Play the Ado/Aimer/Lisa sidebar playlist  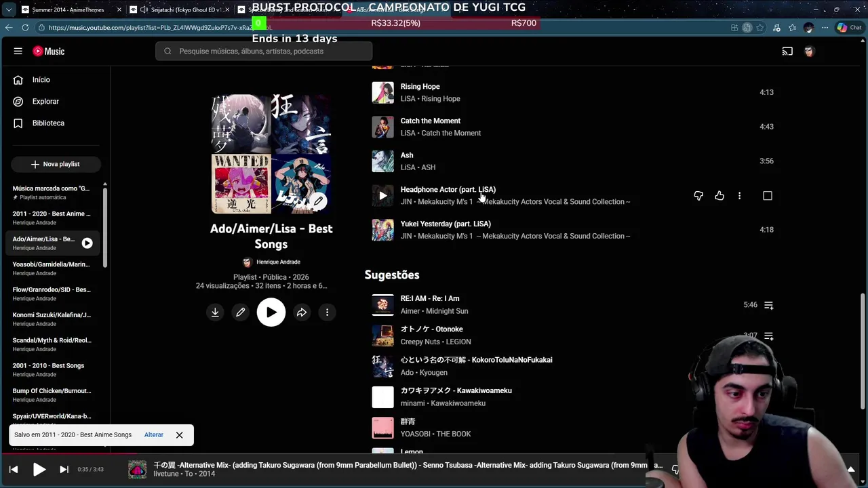coord(87,243)
